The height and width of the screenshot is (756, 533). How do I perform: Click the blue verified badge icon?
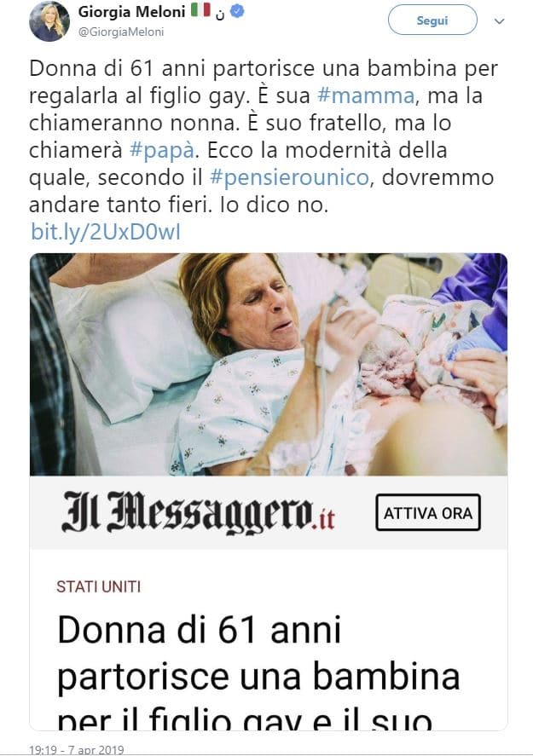tap(236, 12)
